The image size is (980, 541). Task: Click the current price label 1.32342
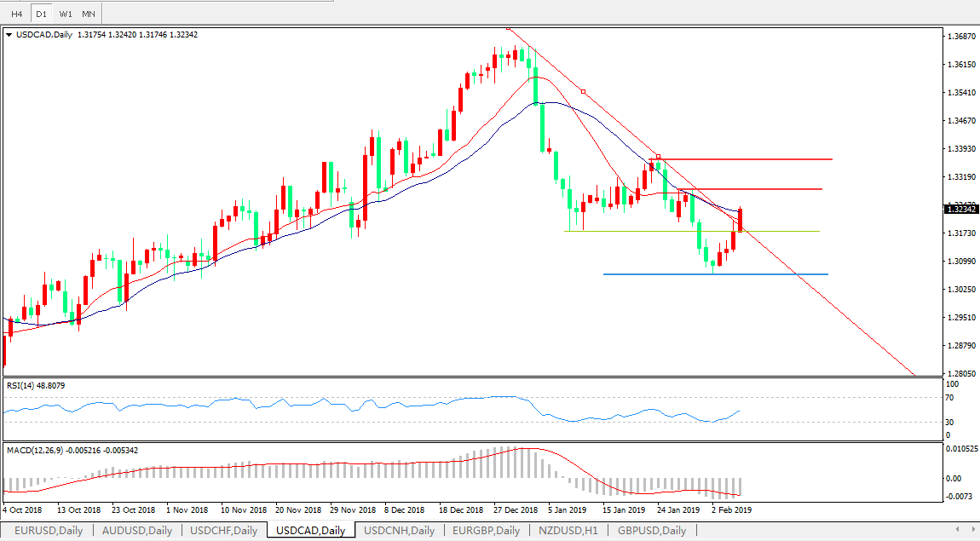tap(961, 209)
